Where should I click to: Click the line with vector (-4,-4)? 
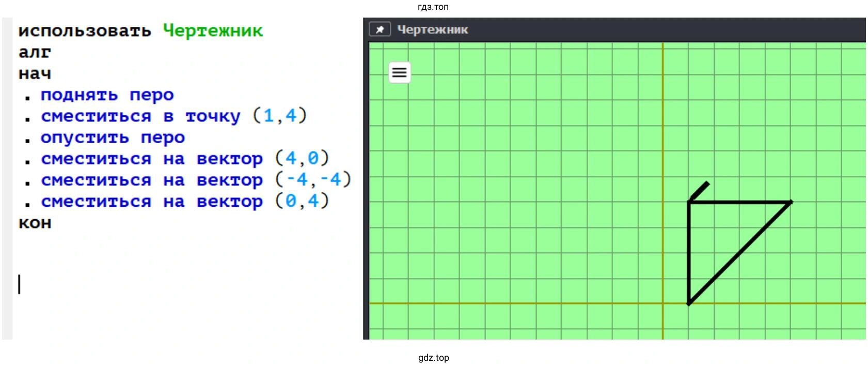click(x=196, y=180)
